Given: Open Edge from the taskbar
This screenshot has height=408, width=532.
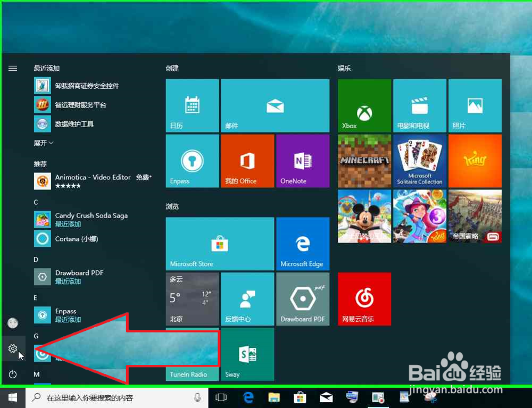Looking at the screenshot, I should [248, 397].
